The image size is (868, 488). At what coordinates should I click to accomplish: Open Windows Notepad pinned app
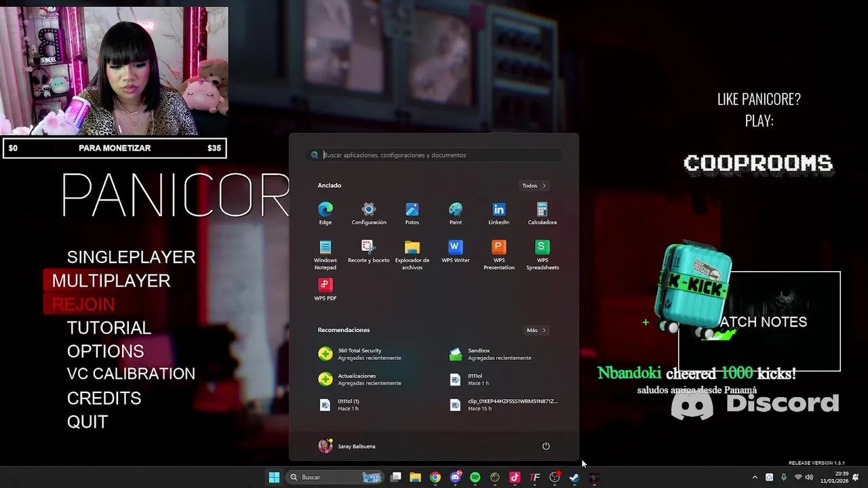pos(325,255)
